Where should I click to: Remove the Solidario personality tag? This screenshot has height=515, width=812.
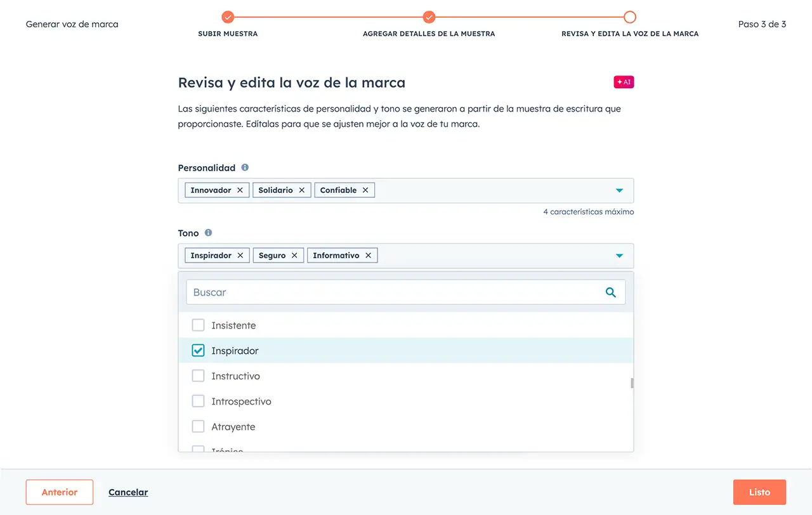click(x=301, y=190)
